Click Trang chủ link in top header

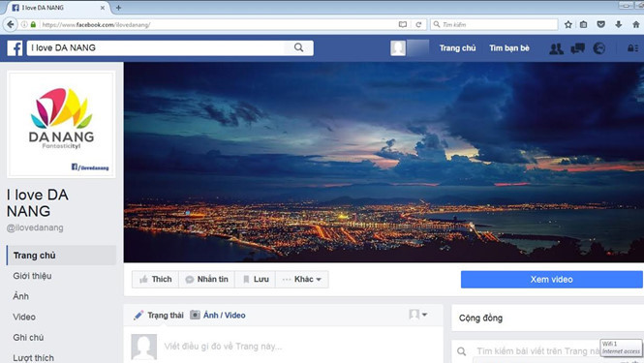click(x=457, y=48)
